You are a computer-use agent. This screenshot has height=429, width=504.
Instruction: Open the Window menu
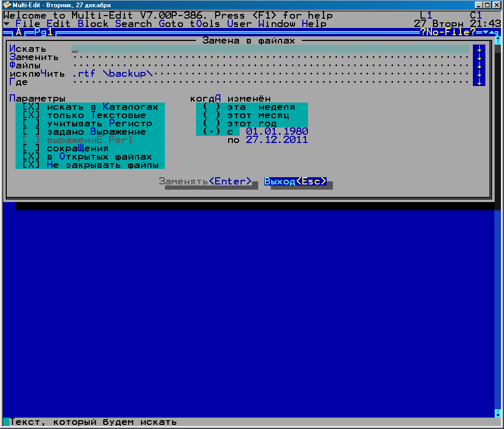click(277, 24)
